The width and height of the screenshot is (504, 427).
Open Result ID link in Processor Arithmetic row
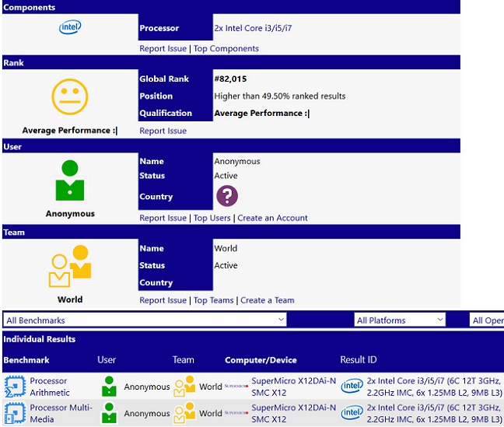(434, 387)
